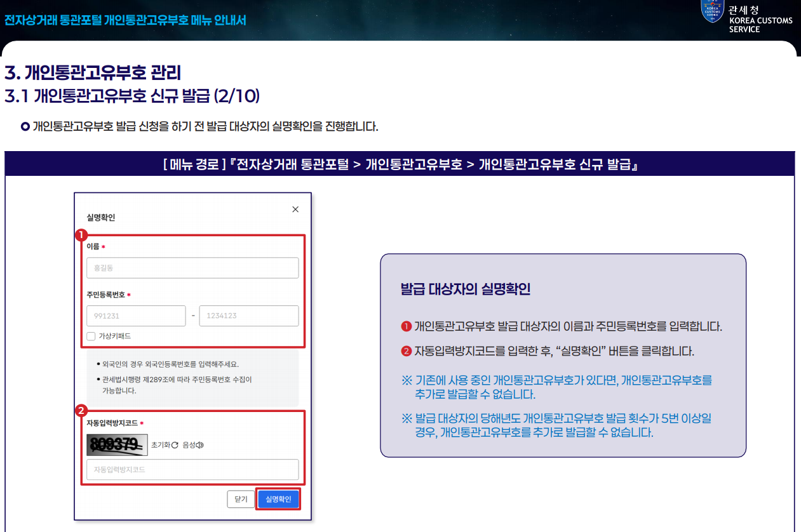Click the 이름 name input field

192,268
